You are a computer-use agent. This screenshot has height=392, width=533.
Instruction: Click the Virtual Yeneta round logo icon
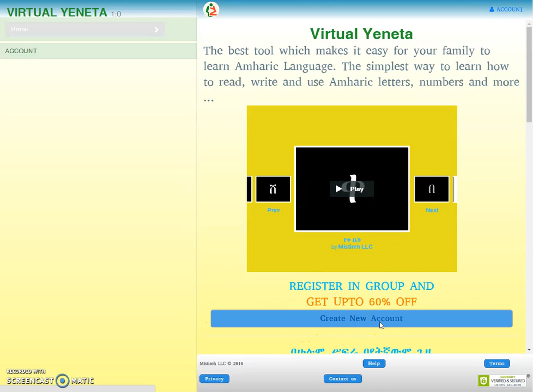[x=211, y=10]
